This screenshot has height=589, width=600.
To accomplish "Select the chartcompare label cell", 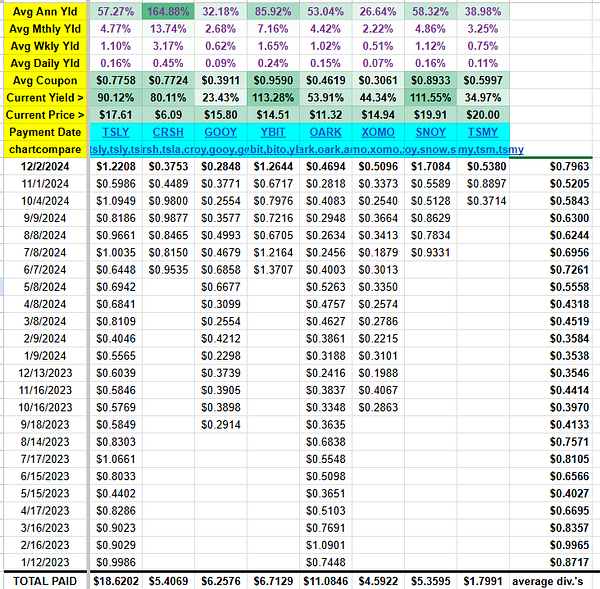I will pyautogui.click(x=45, y=149).
